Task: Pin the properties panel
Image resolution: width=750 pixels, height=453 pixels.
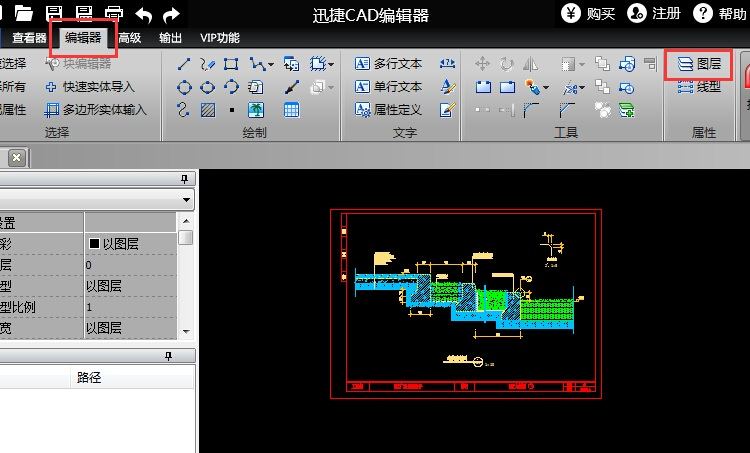Action: point(184,179)
